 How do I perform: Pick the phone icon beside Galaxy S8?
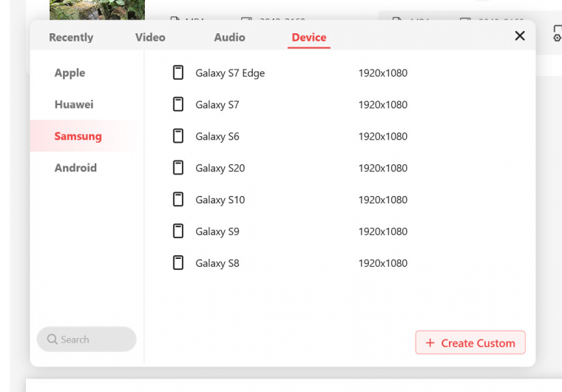[x=178, y=263]
